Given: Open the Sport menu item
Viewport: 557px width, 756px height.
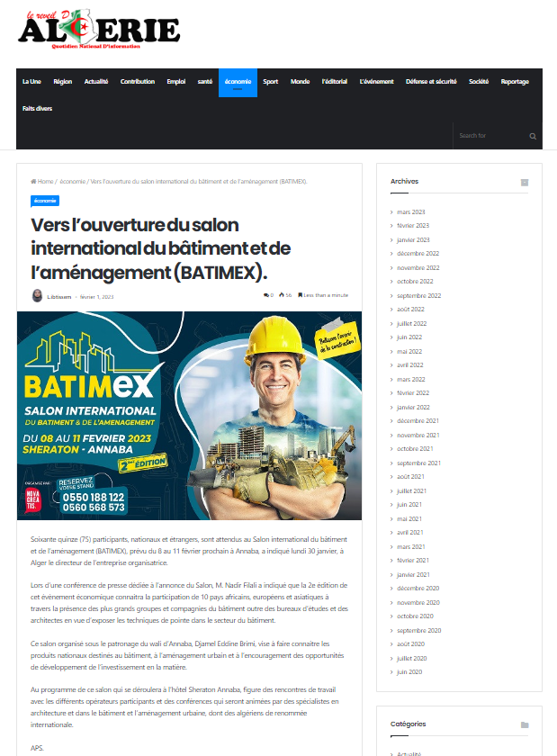Looking at the screenshot, I should click(271, 82).
